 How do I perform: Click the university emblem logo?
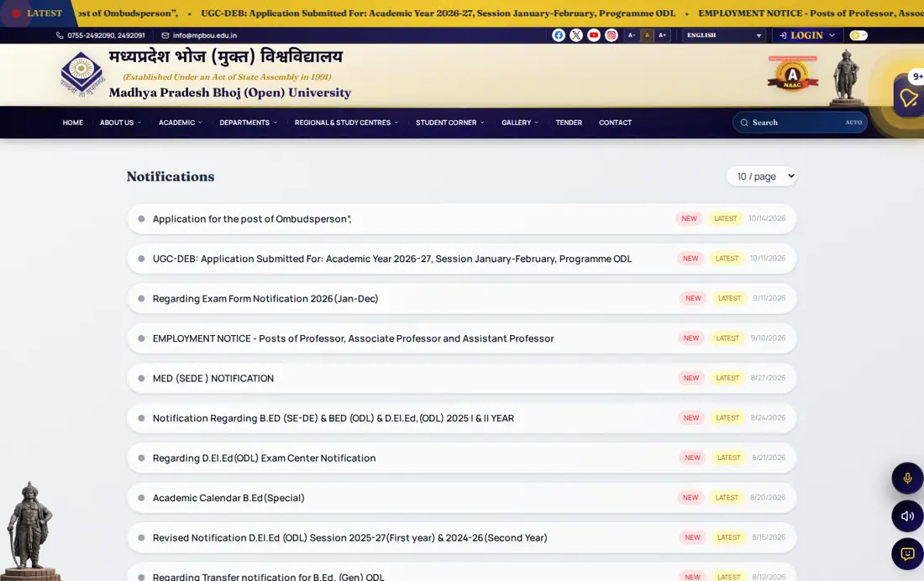point(82,74)
